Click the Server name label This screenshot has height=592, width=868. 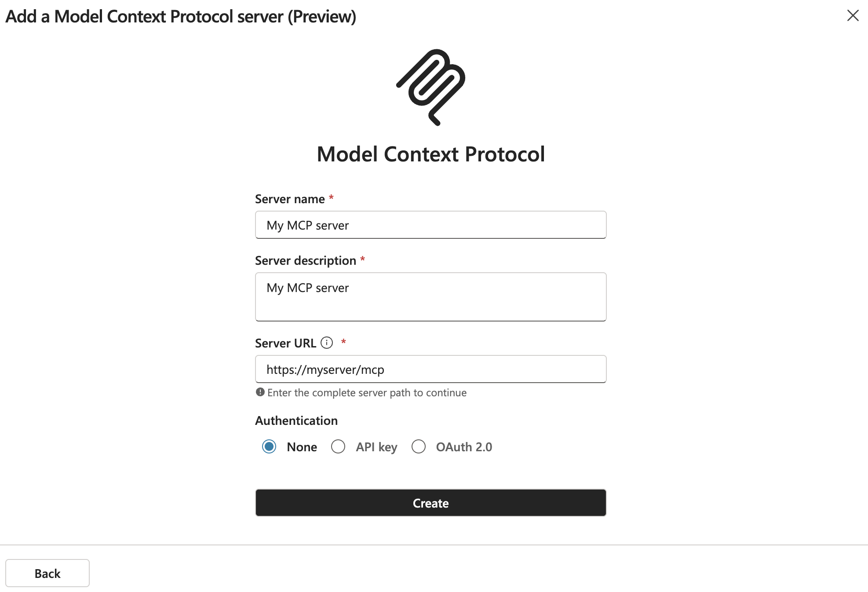tap(290, 199)
